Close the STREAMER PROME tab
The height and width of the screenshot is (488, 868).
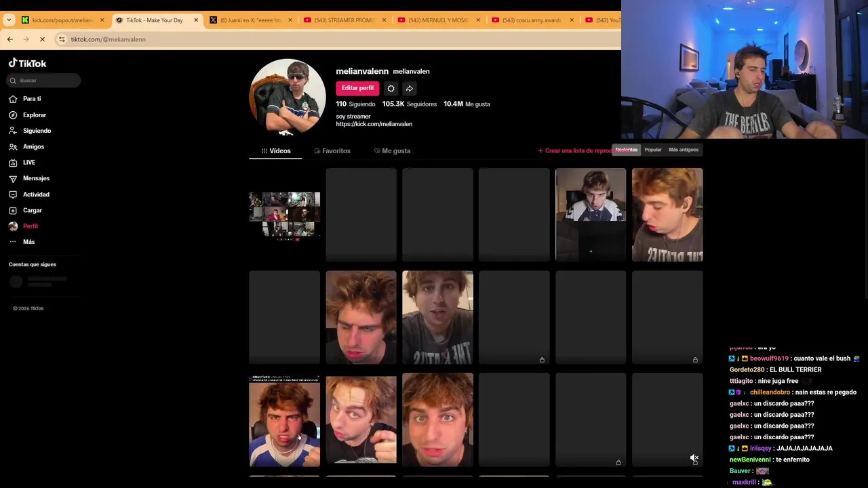click(384, 20)
